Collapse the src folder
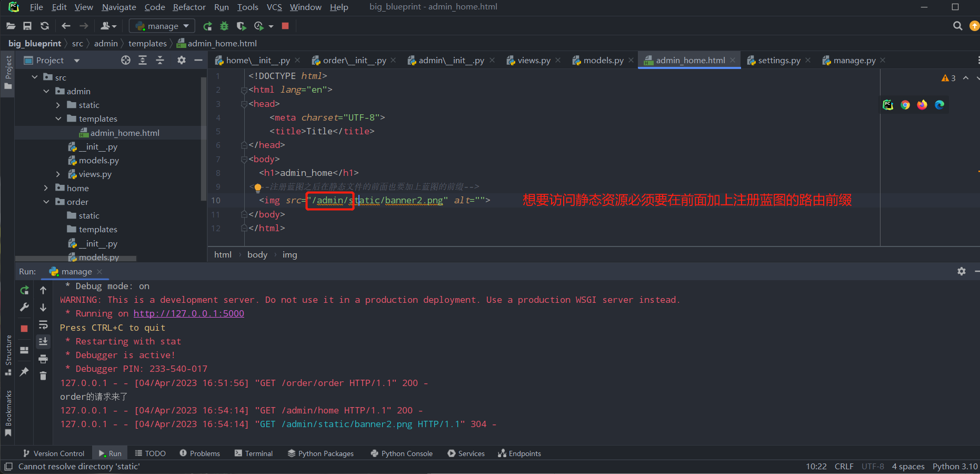 tap(35, 77)
